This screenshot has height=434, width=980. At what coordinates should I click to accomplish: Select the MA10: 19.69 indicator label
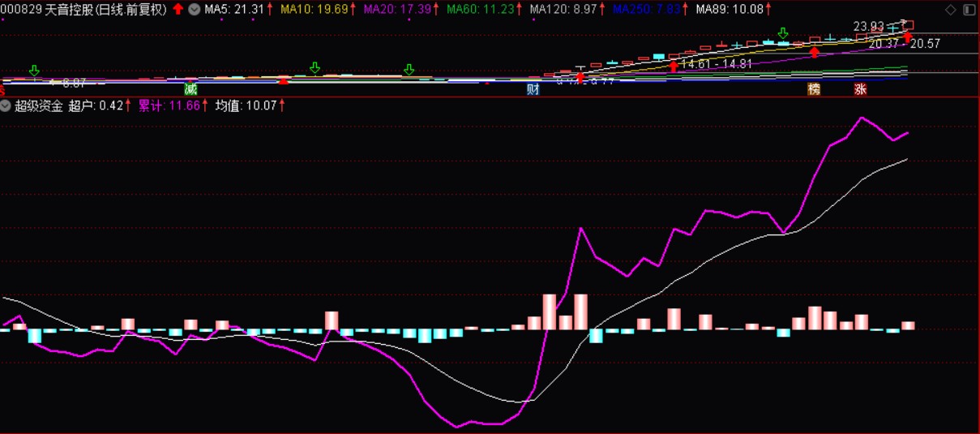pyautogui.click(x=315, y=10)
